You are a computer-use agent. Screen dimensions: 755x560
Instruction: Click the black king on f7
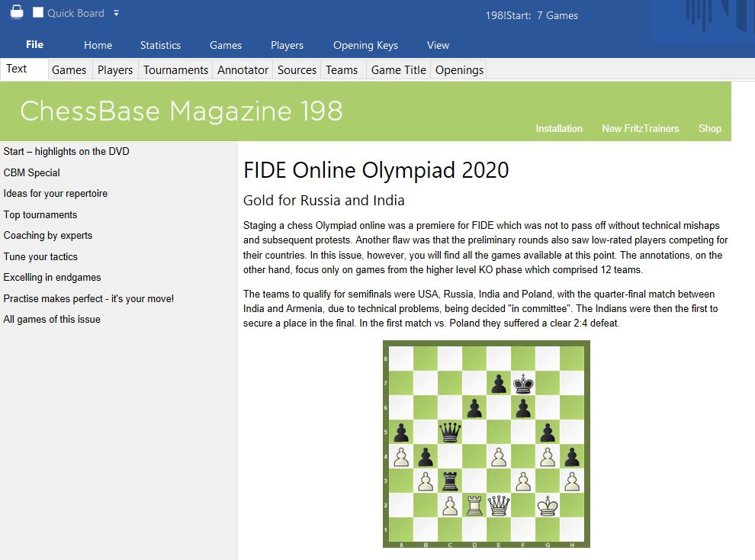pyautogui.click(x=522, y=385)
